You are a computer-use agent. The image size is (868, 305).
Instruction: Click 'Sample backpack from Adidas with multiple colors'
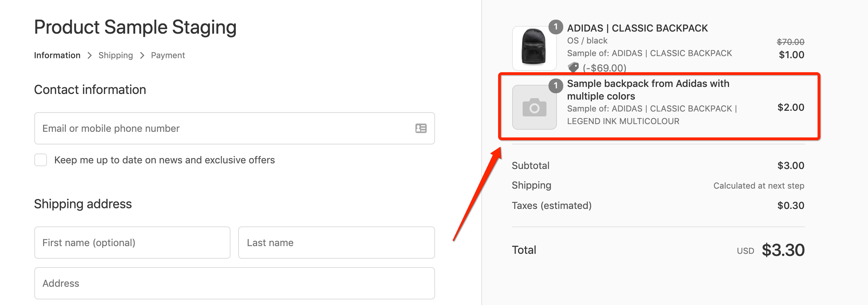[648, 90]
